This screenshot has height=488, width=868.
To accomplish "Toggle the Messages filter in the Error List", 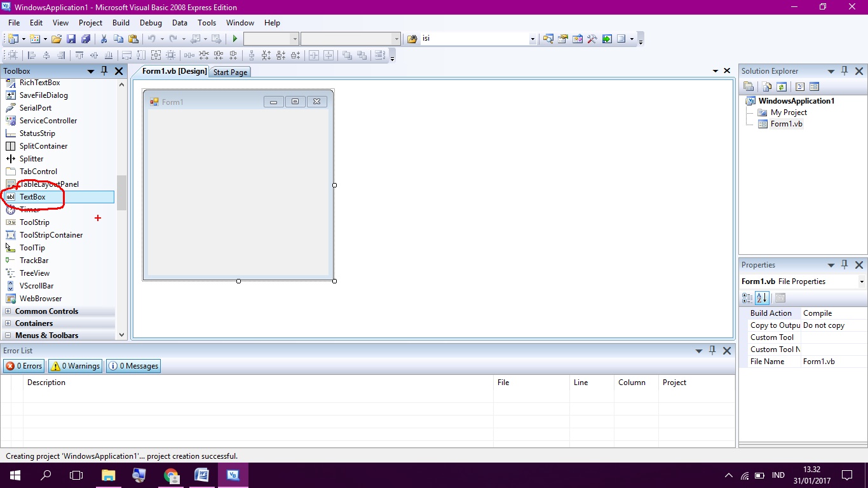I will click(133, 365).
